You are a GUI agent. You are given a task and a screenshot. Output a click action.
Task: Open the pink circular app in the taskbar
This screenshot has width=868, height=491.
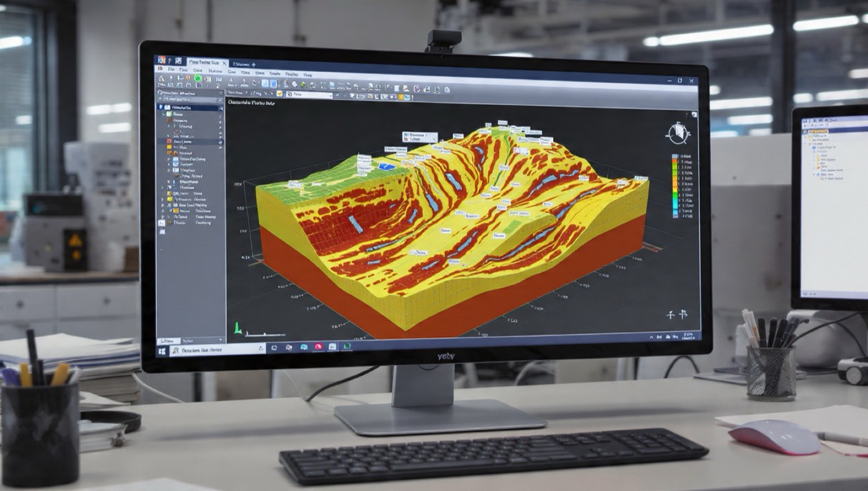tap(318, 347)
